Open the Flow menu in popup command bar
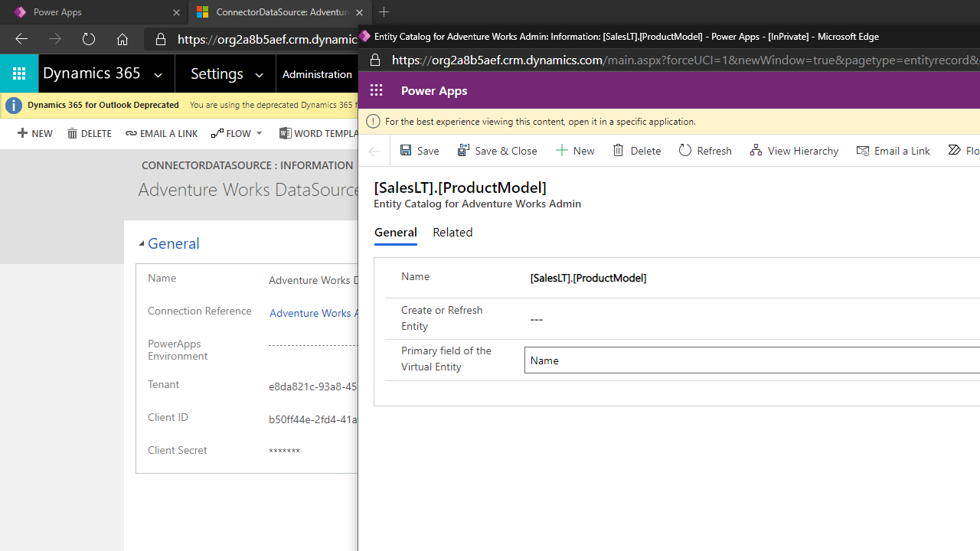 coord(964,151)
